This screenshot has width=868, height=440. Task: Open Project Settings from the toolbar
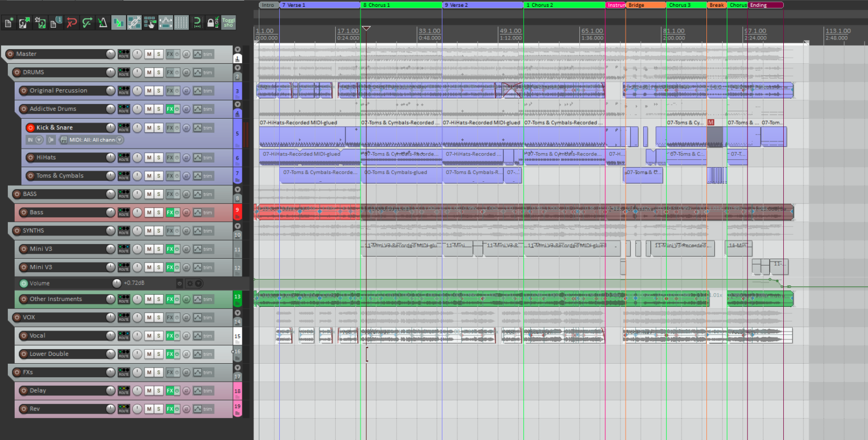tap(56, 23)
